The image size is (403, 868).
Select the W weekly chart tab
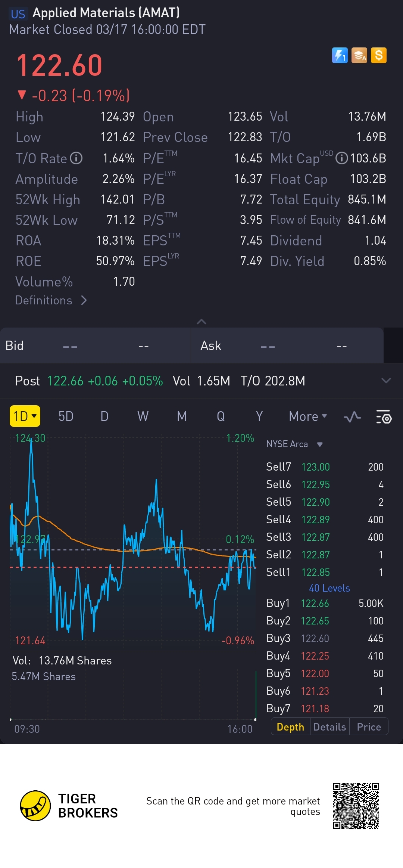pos(143,416)
